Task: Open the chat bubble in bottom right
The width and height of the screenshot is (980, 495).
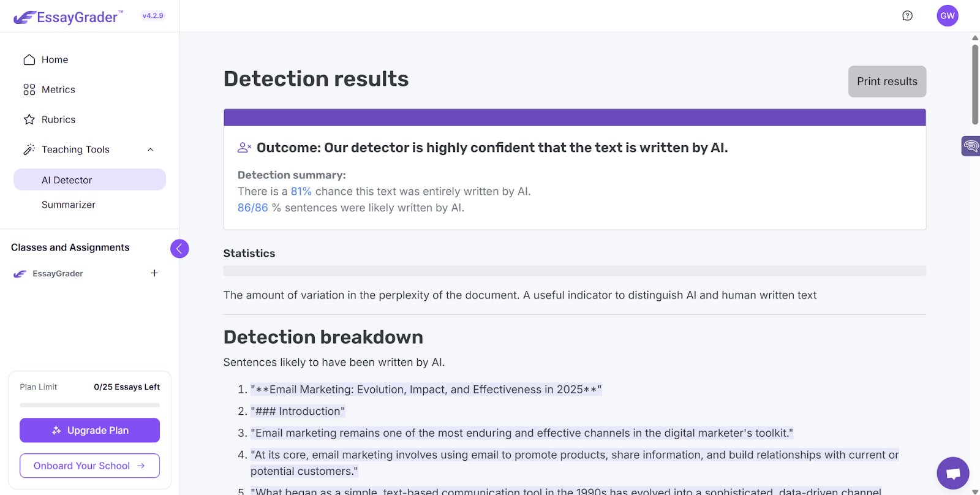Action: (x=952, y=473)
